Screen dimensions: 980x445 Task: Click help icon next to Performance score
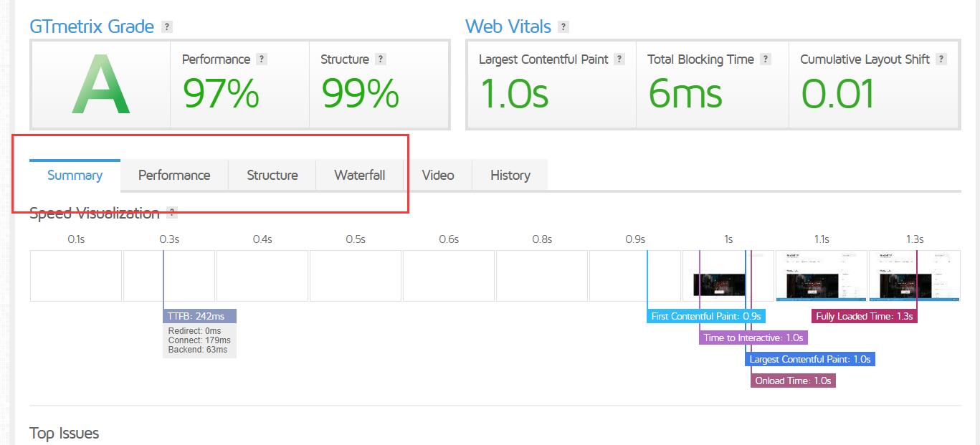click(x=262, y=59)
